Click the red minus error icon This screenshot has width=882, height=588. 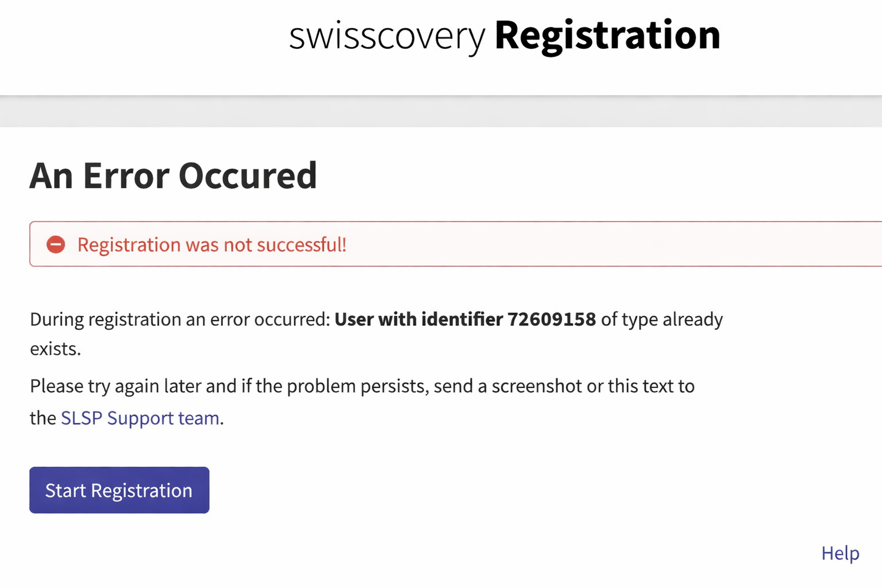(56, 245)
